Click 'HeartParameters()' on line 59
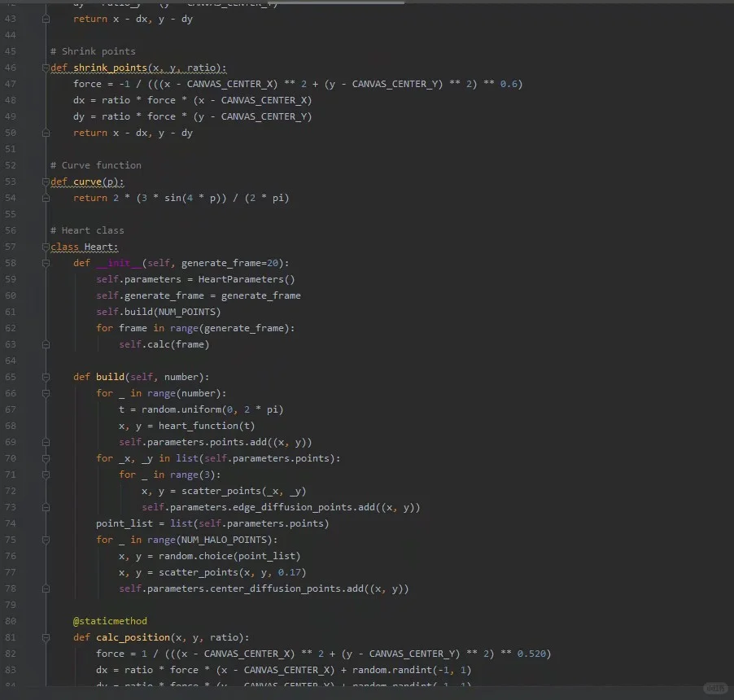 (247, 279)
